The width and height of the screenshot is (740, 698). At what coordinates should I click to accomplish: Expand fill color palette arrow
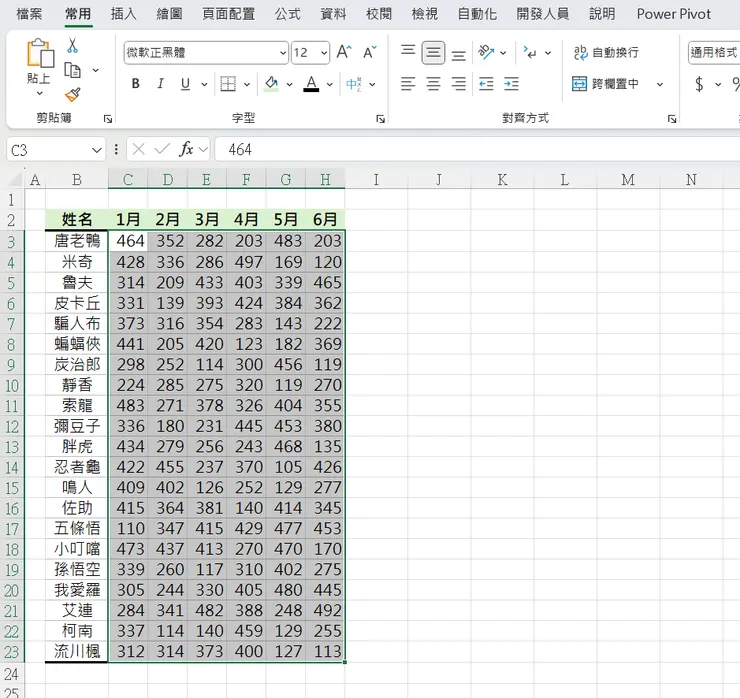[x=289, y=84]
